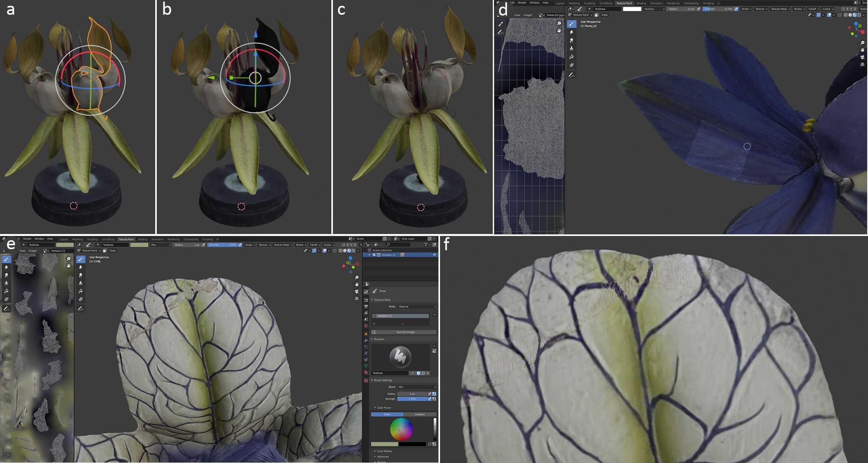Click the add texture slot plus icon
868x463 pixels.
(434, 315)
